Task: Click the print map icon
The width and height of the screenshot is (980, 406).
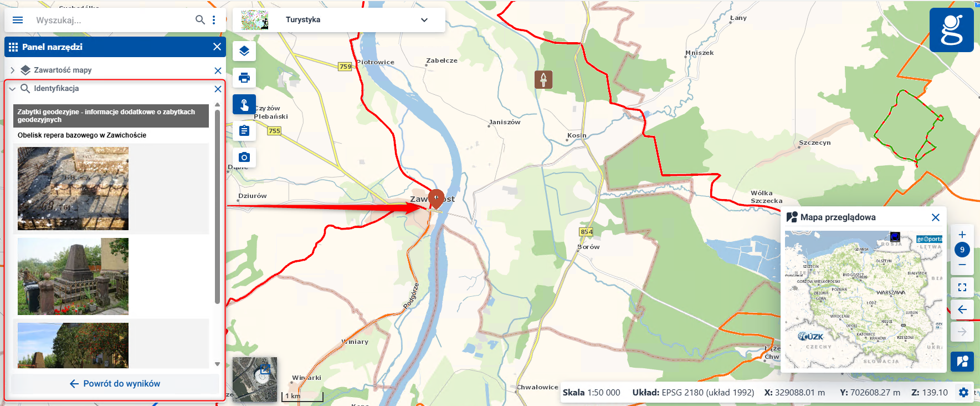Action: (x=244, y=78)
